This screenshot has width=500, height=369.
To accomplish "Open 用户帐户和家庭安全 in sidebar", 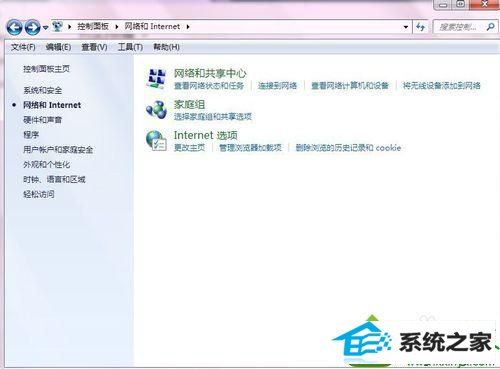I will (x=58, y=149).
